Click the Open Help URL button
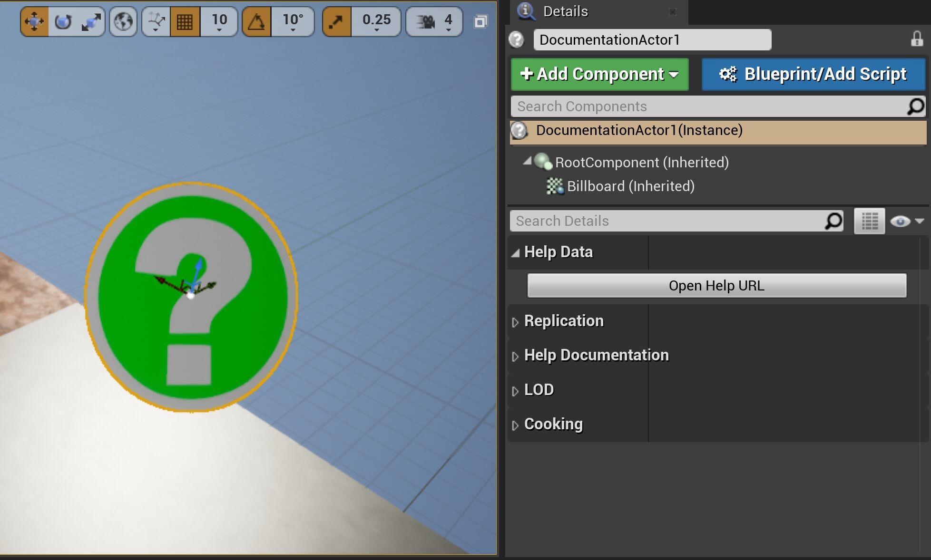Viewport: 931px width, 560px height. pos(716,286)
